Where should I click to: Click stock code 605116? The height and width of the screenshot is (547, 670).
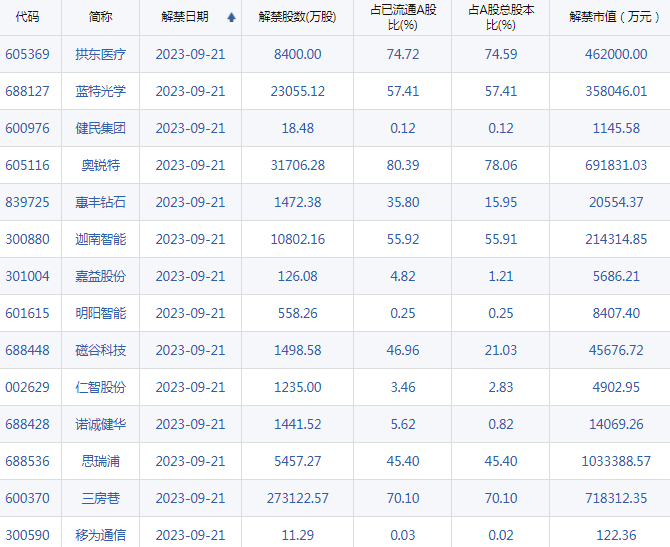pyautogui.click(x=26, y=165)
